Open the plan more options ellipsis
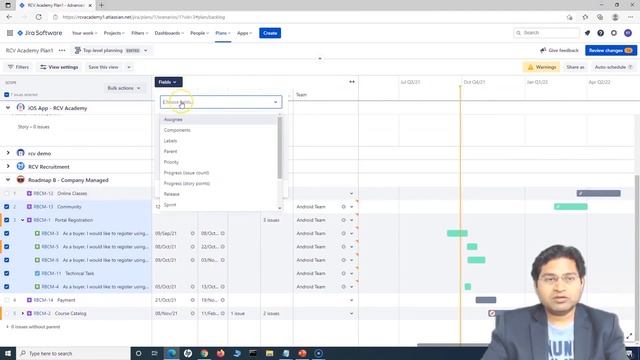The width and height of the screenshot is (640, 360). click(x=62, y=51)
